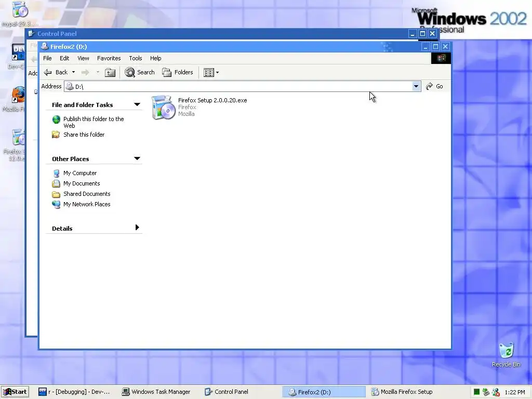Switch to Windows Task Manager taskbar button

[156, 392]
